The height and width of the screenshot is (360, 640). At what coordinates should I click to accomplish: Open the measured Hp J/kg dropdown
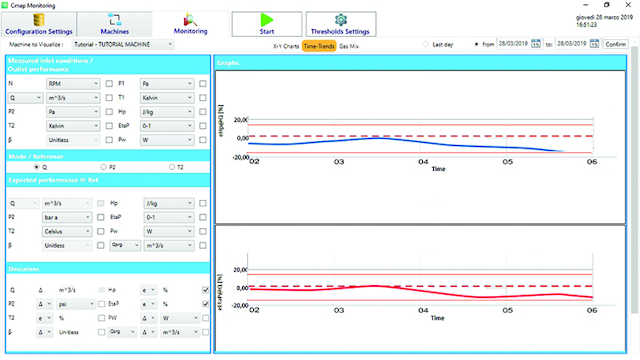pyautogui.click(x=167, y=112)
